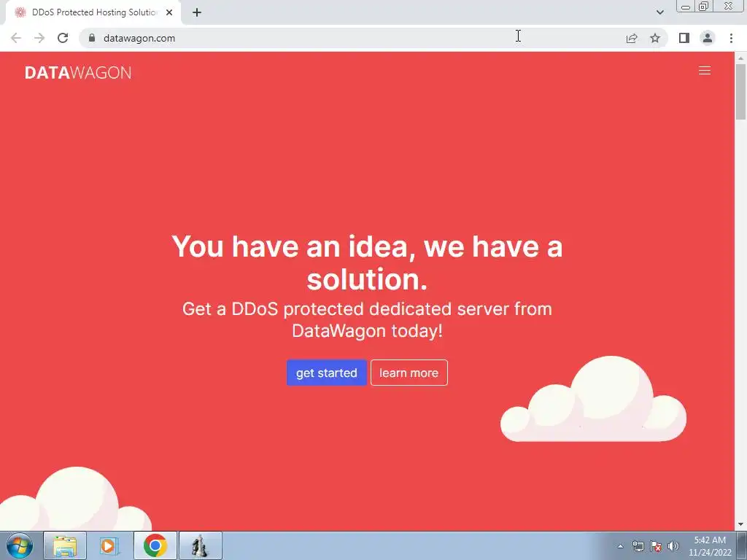Open the Windows Start menu
The image size is (747, 560).
[x=20, y=545]
